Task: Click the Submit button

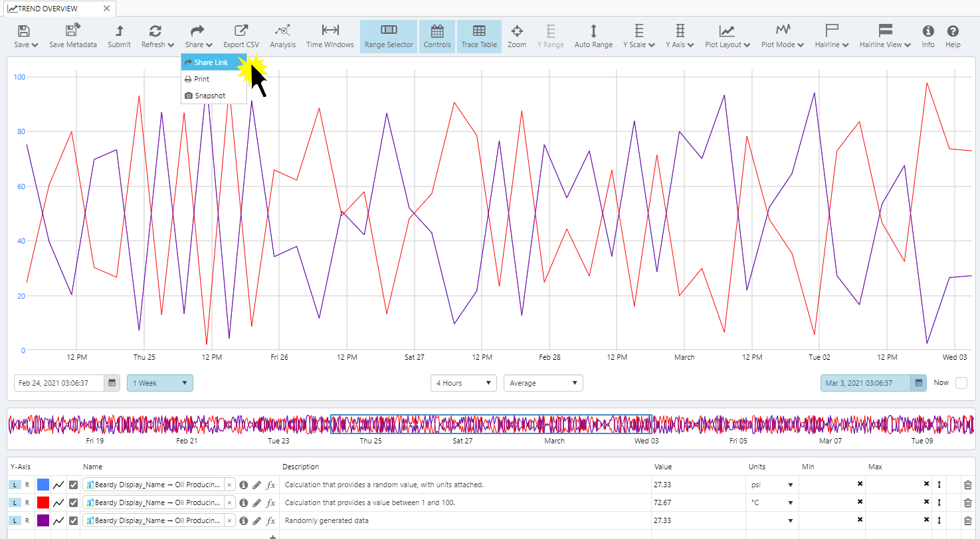Action: (x=119, y=37)
